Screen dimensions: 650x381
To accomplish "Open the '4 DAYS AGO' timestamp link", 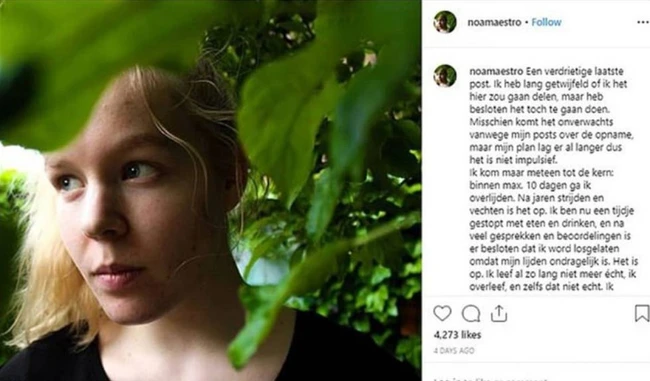I will (x=454, y=351).
